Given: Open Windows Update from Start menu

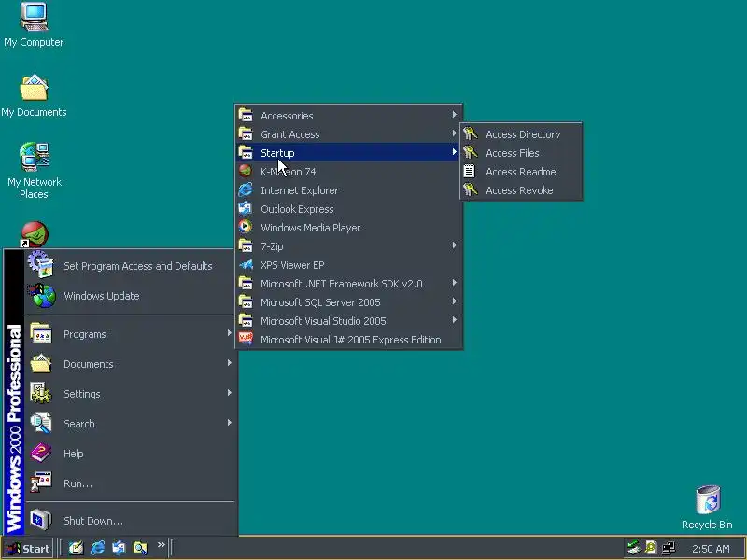Looking at the screenshot, I should 130,296.
